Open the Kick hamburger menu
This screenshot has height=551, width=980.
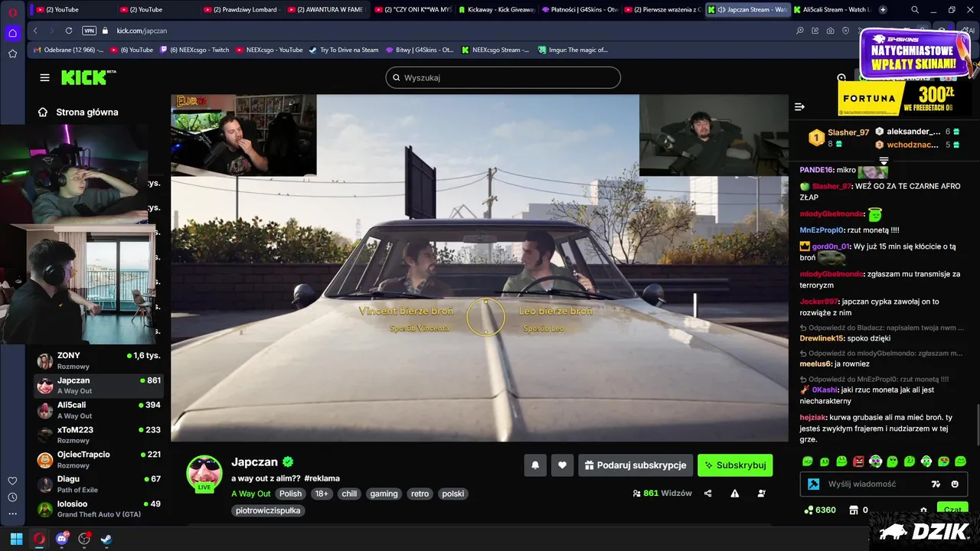(44, 77)
